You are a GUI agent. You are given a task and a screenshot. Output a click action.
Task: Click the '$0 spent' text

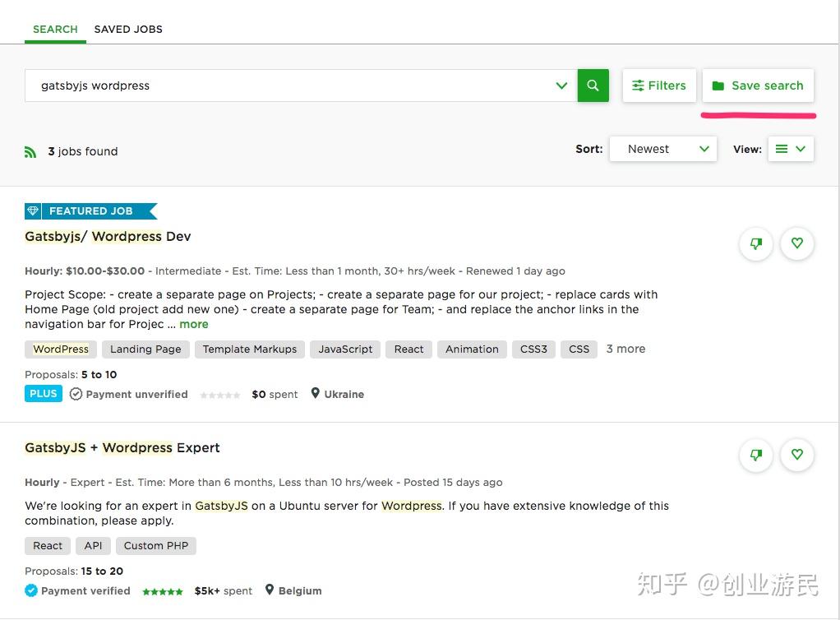pyautogui.click(x=275, y=395)
